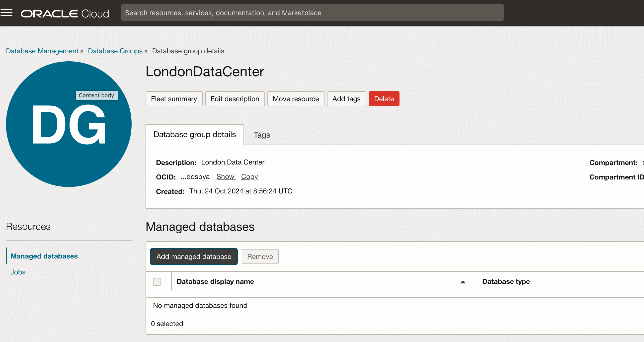Click the Oracle Cloud logo
Viewport: 644px width, 342px height.
coord(65,13)
